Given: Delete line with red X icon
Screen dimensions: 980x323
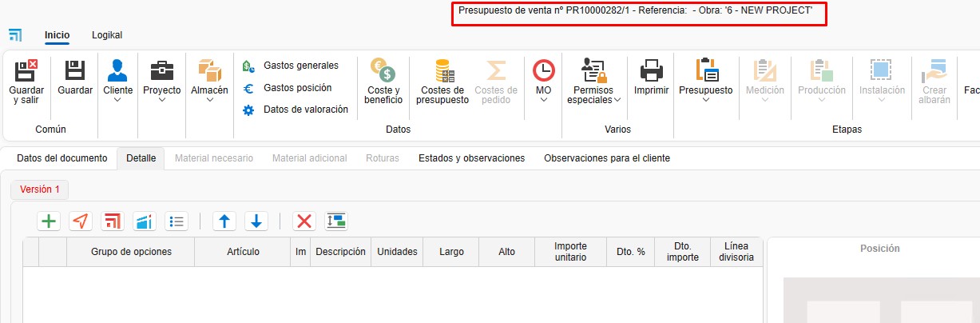Looking at the screenshot, I should (304, 221).
